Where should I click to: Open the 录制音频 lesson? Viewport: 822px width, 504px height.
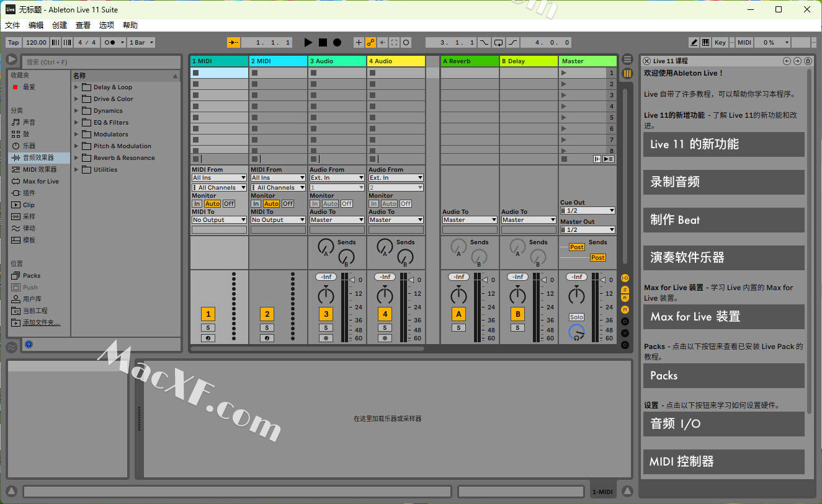click(724, 182)
